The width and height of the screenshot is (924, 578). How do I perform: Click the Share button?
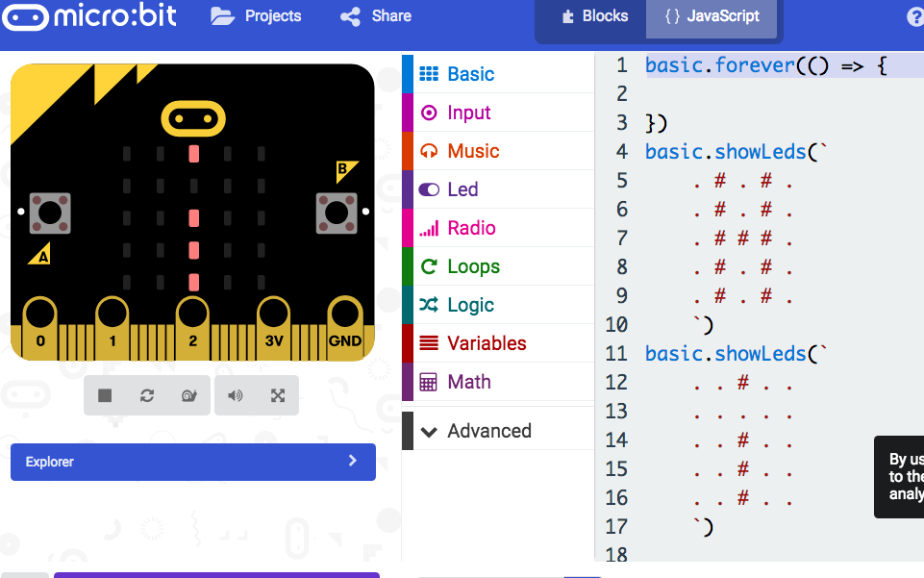click(376, 16)
